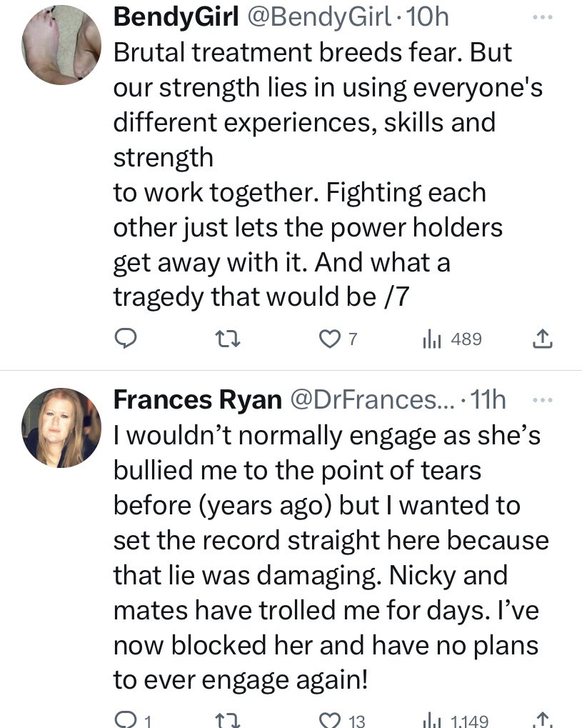
Task: Reply to Frances Ryan's tweet
Action: 126,720
